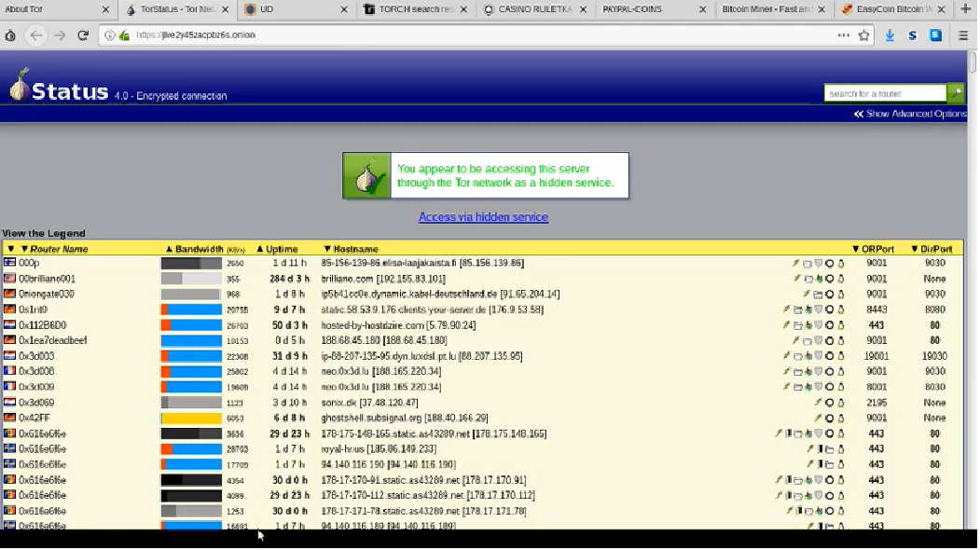Click the bandwidth bar for 0x42FF
The image size is (980, 550).
[191, 419]
